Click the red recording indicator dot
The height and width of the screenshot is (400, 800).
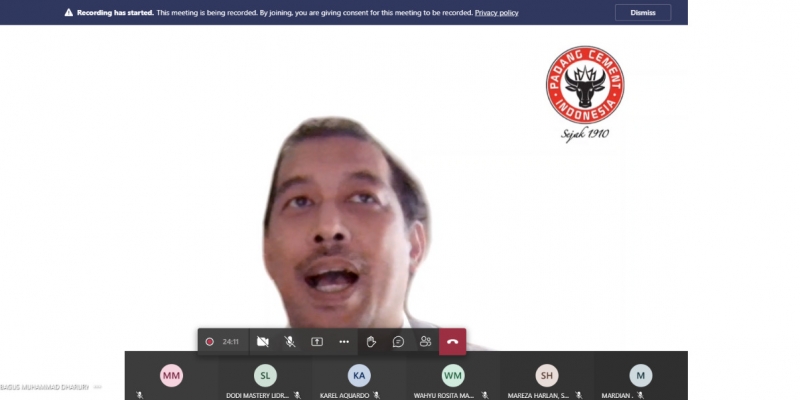[210, 341]
